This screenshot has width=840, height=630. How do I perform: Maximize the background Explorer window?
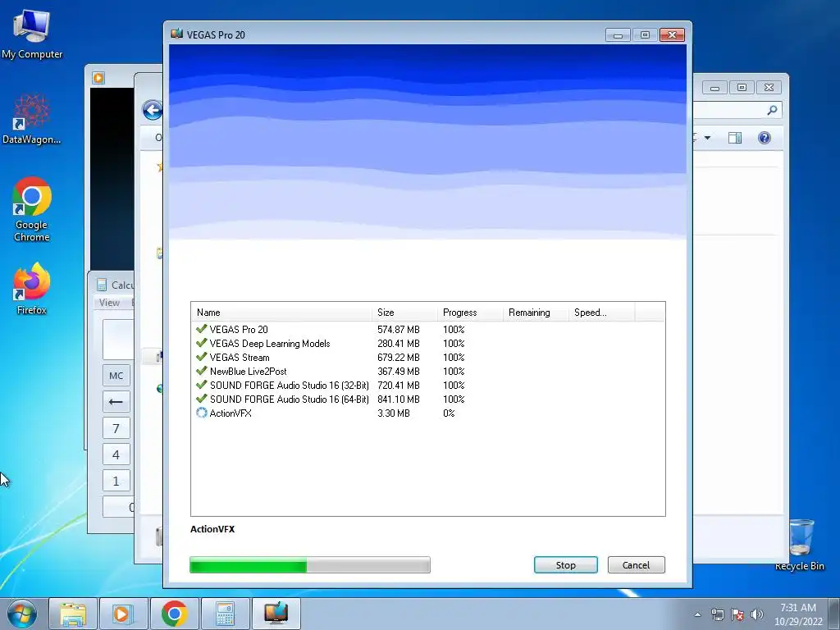point(742,88)
